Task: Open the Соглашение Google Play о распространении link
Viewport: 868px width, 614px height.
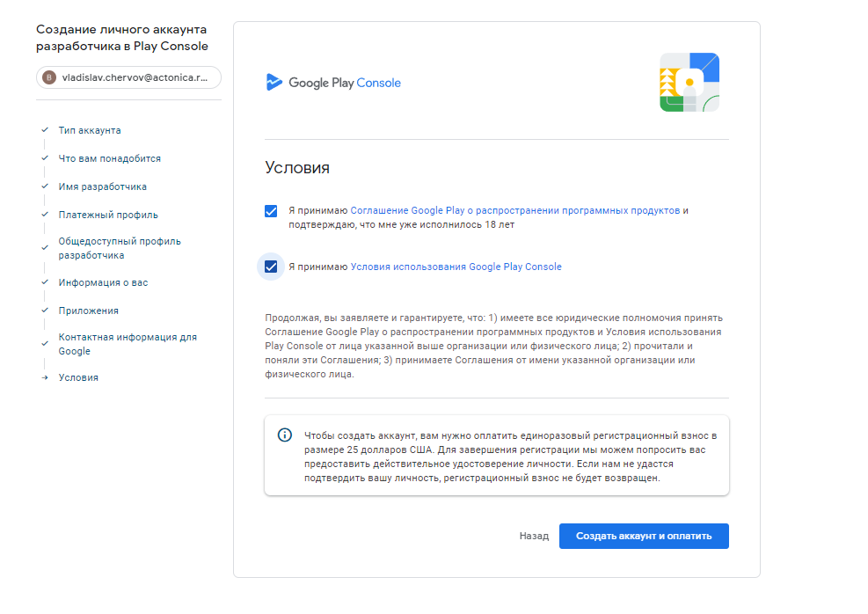Action: [514, 211]
